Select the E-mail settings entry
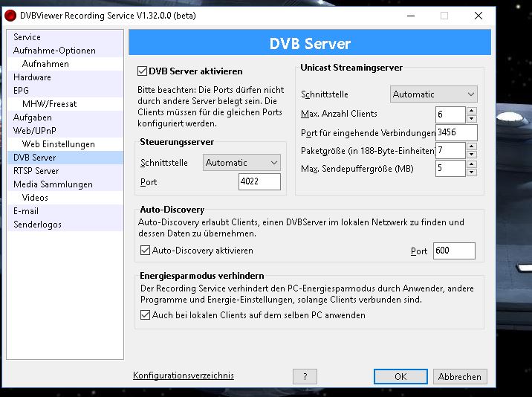Image resolution: width=532 pixels, height=397 pixels. [x=65, y=211]
